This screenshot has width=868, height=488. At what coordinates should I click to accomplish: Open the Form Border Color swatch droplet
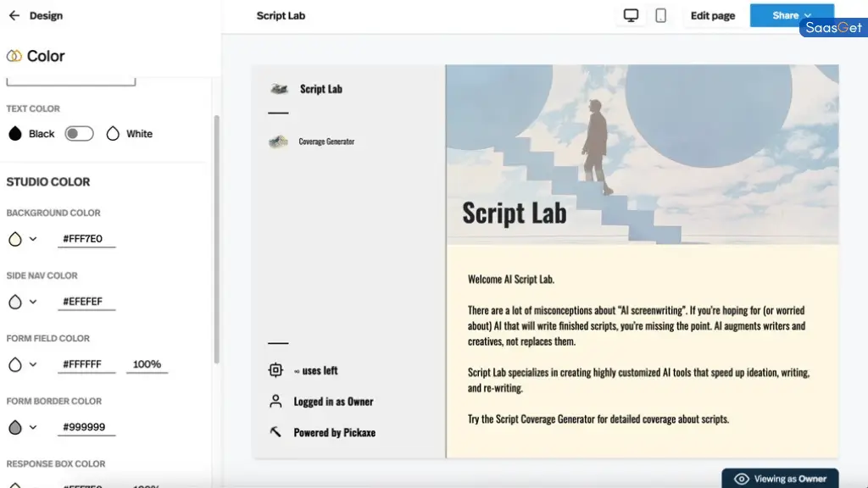[x=15, y=427]
